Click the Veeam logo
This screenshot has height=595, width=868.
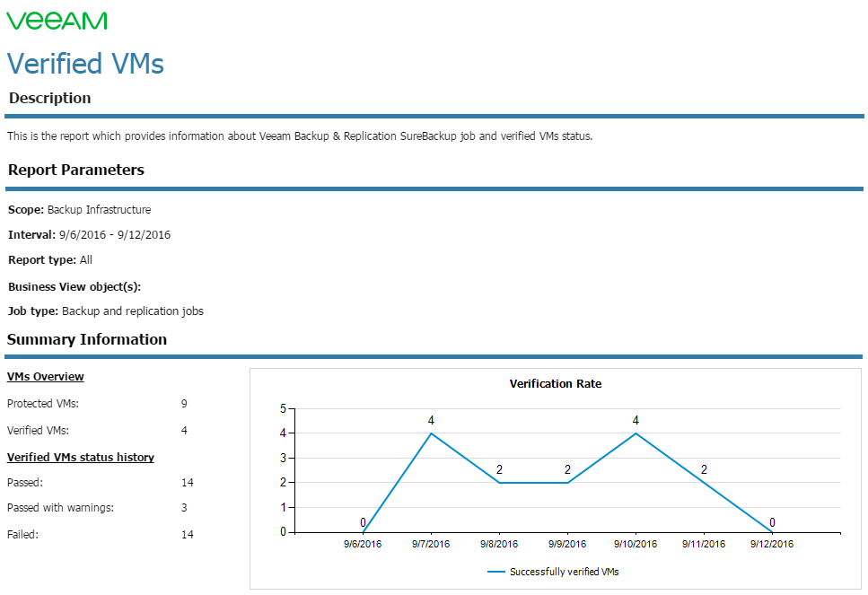(57, 21)
